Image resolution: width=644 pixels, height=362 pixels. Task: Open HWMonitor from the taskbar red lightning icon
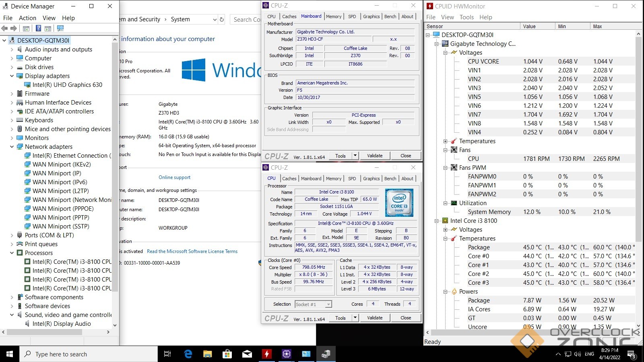pyautogui.click(x=266, y=354)
